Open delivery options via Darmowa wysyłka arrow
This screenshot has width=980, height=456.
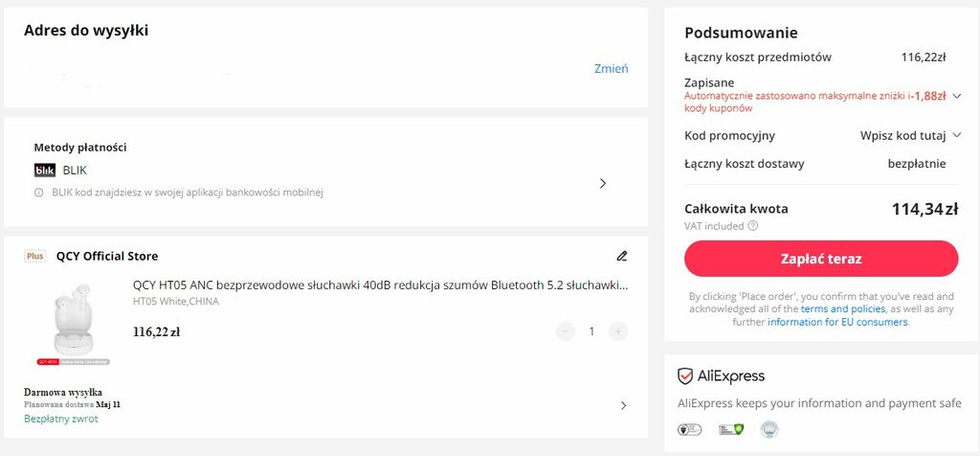[623, 405]
